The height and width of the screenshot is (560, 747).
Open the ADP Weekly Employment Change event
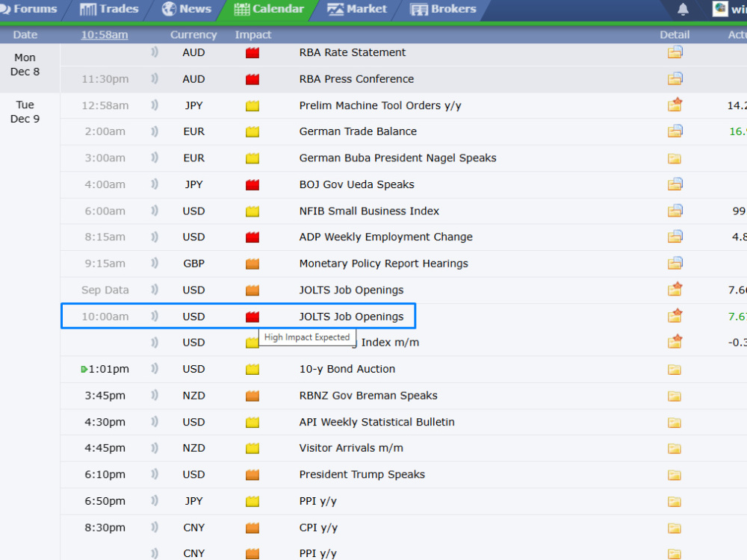pyautogui.click(x=386, y=237)
